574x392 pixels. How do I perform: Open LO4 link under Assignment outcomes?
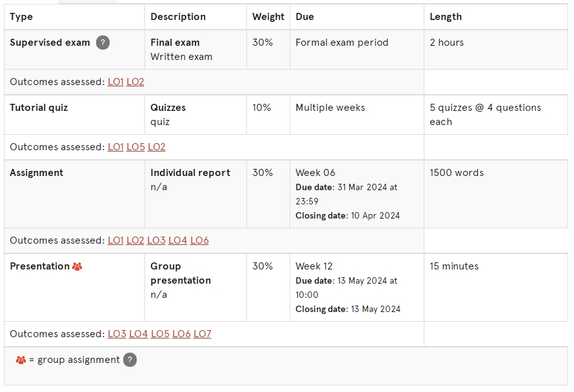[177, 240]
